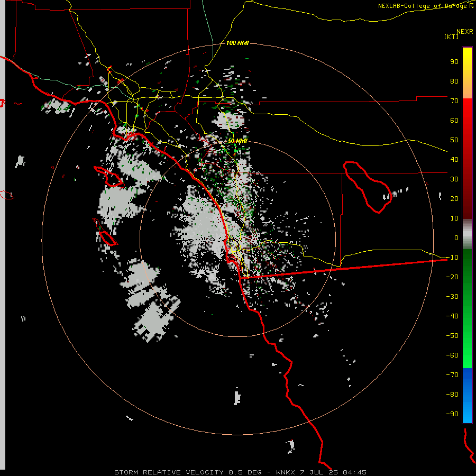Select the -20 value on velocity scale
Image resolution: width=476 pixels, height=476 pixels.
452,277
